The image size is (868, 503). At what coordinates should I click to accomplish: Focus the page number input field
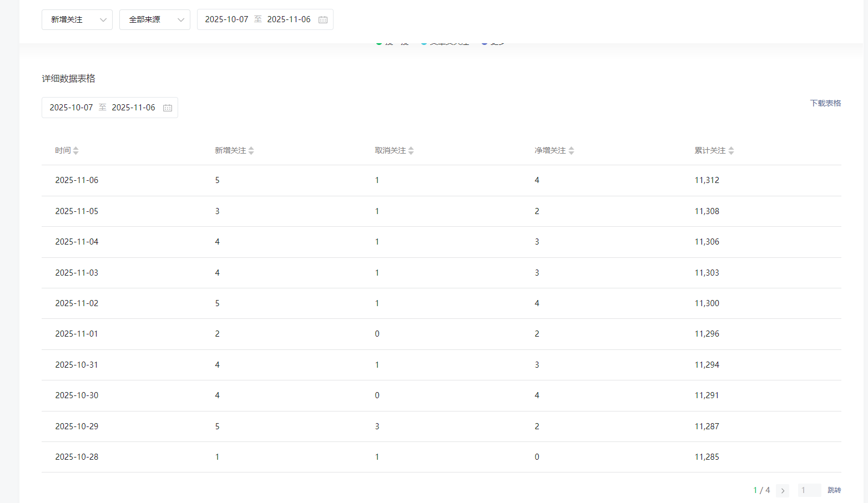pyautogui.click(x=809, y=490)
